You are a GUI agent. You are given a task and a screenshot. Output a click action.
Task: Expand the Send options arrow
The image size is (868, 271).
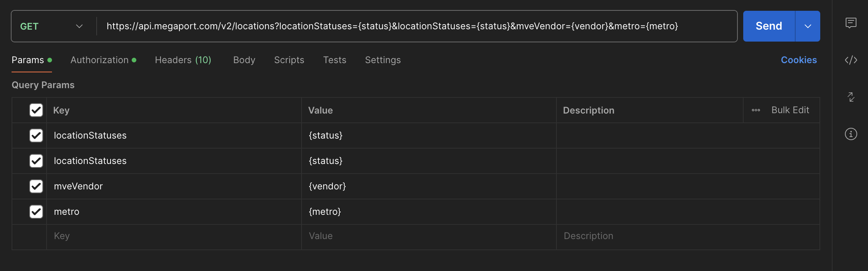click(808, 26)
